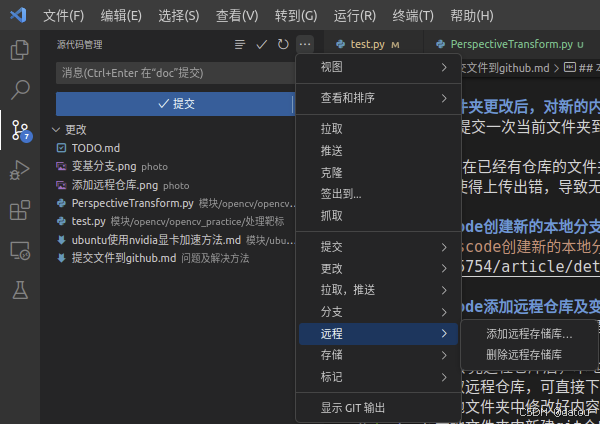The height and width of the screenshot is (424, 600).
Task: Open the 文件(F) menu
Action: [64, 16]
